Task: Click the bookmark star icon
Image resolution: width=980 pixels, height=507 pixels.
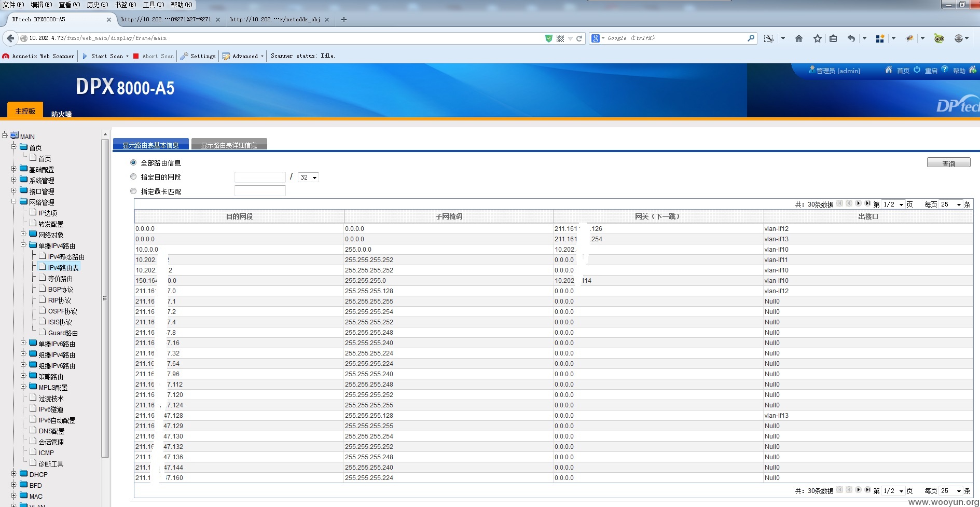Action: pyautogui.click(x=818, y=38)
